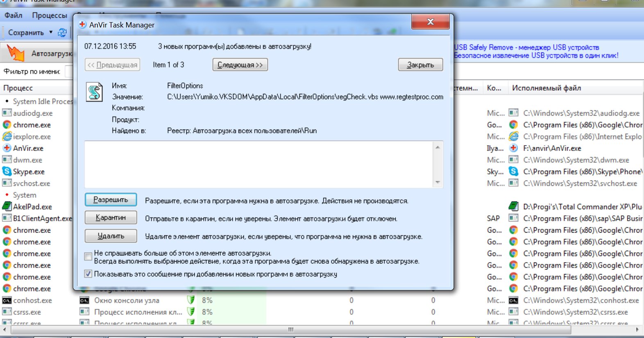Open the Файл menu
This screenshot has height=338, width=644.
pos(14,15)
